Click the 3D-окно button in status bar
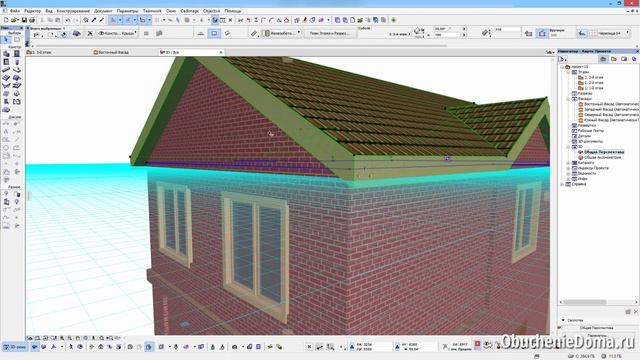Image resolution: width=640 pixels, height=360 pixels. pyautogui.click(x=14, y=347)
